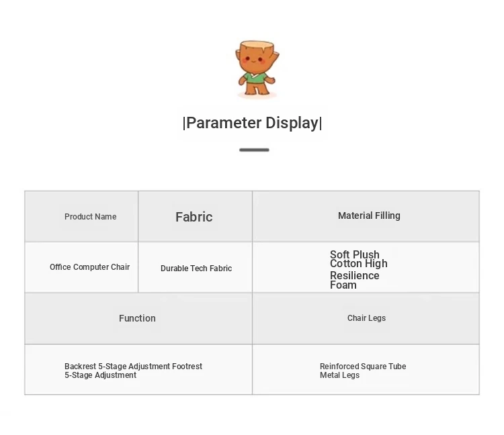Select the Product Name header cell
The height and width of the screenshot is (435, 504).
90,217
